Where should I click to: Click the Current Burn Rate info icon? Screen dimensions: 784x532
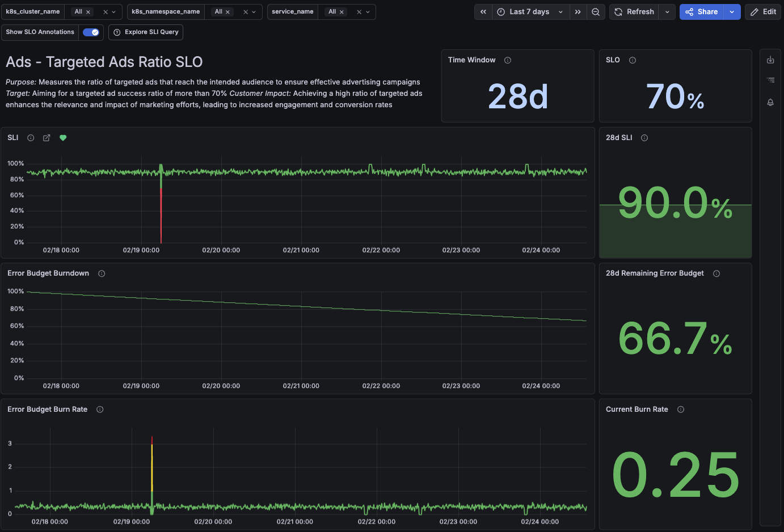pyautogui.click(x=680, y=409)
